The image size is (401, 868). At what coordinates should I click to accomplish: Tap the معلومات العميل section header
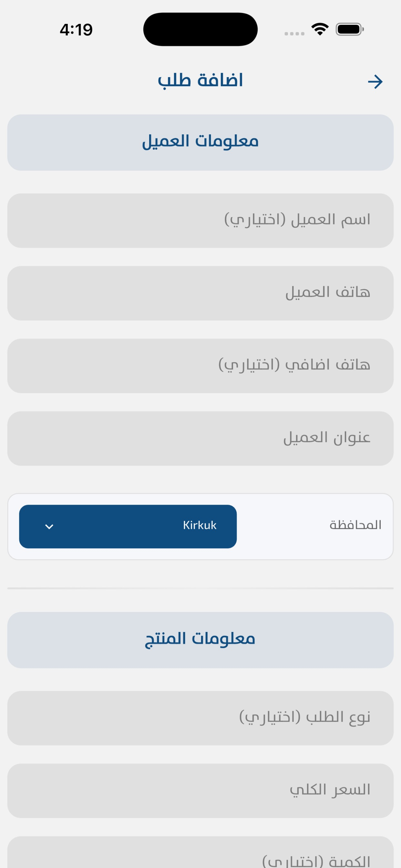[200, 142]
